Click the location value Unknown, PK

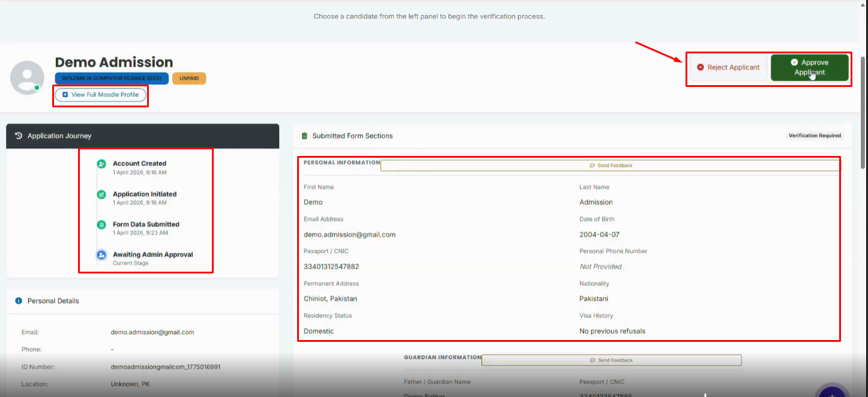pyautogui.click(x=130, y=384)
